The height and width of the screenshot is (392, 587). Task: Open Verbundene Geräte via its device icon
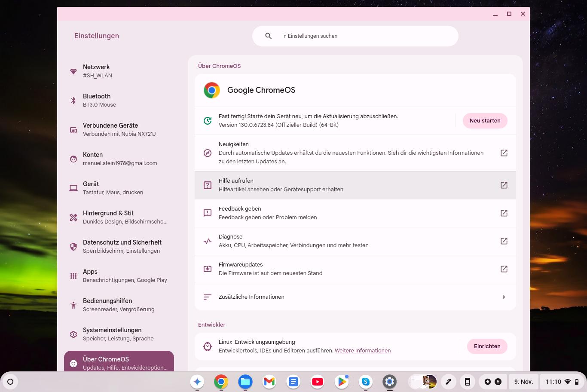point(73,130)
